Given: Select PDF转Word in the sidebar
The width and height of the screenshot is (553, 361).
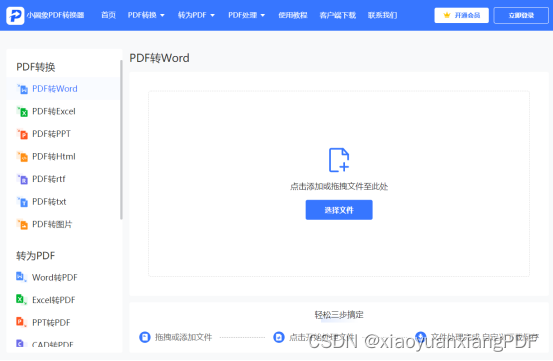Looking at the screenshot, I should pyautogui.click(x=63, y=88).
